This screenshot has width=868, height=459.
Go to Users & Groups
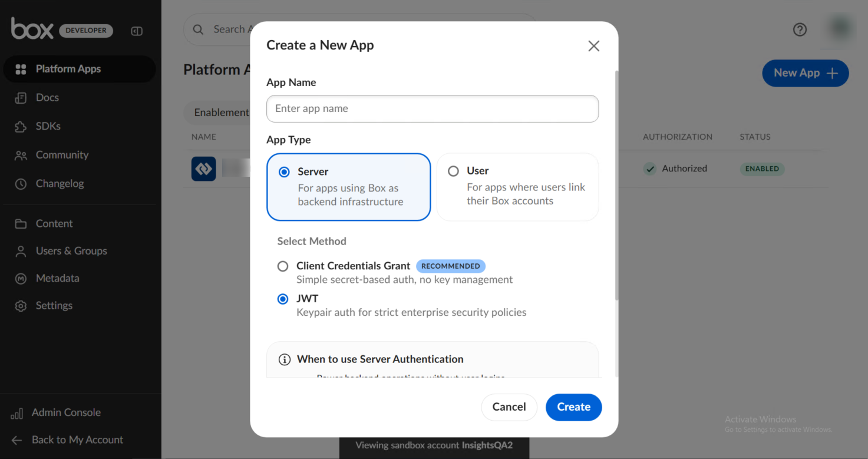coord(80,251)
